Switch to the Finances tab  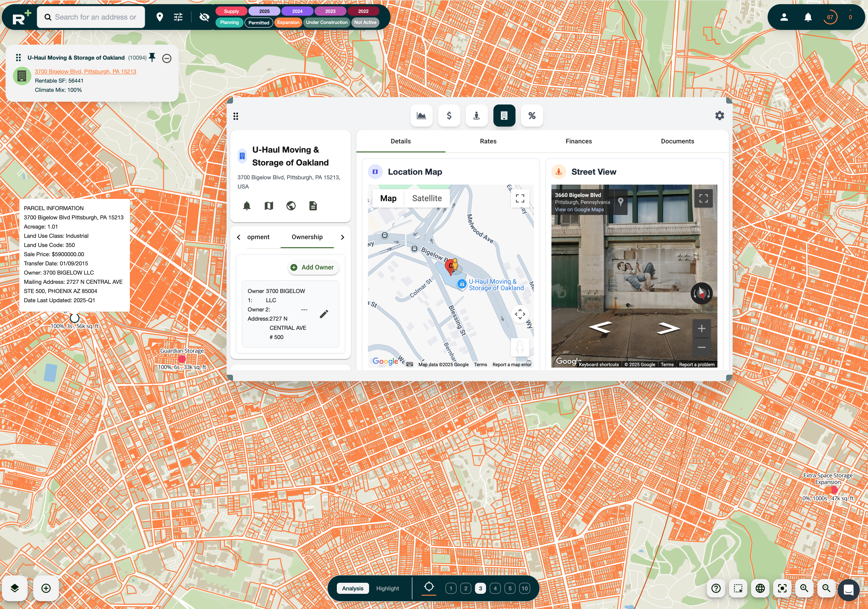tap(578, 141)
